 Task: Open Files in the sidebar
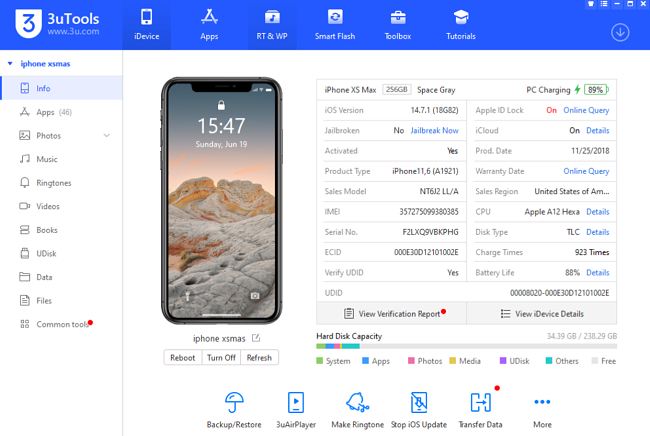(61, 301)
